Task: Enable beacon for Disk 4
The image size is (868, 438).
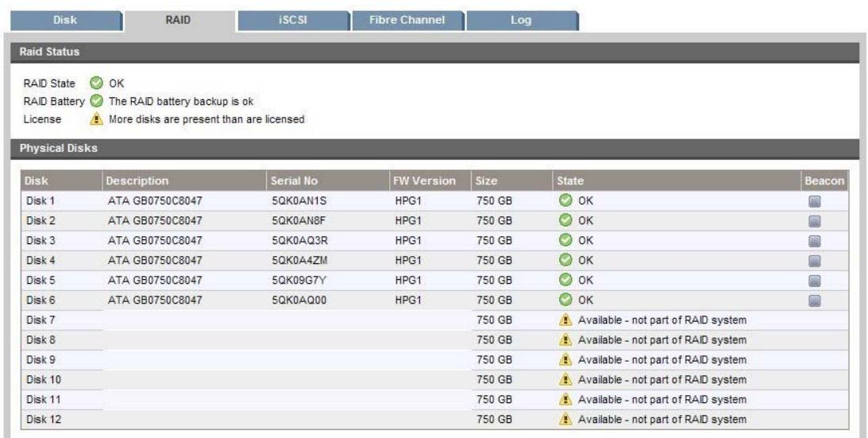Action: (x=814, y=262)
